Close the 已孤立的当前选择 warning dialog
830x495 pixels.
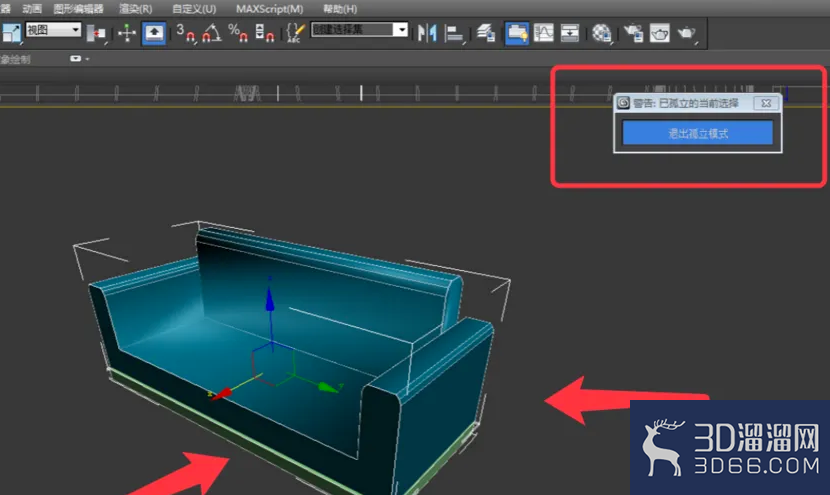(766, 103)
